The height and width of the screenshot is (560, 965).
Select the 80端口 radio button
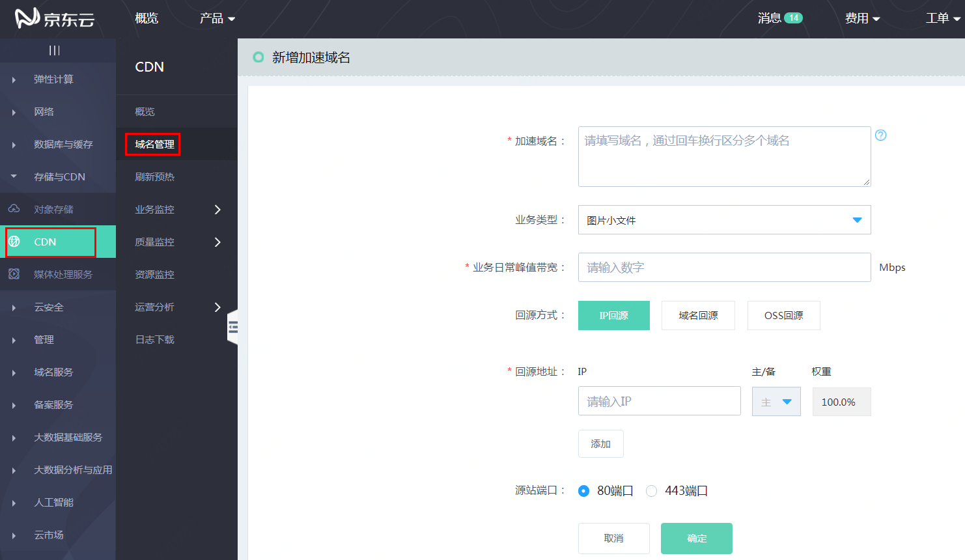[x=584, y=491]
